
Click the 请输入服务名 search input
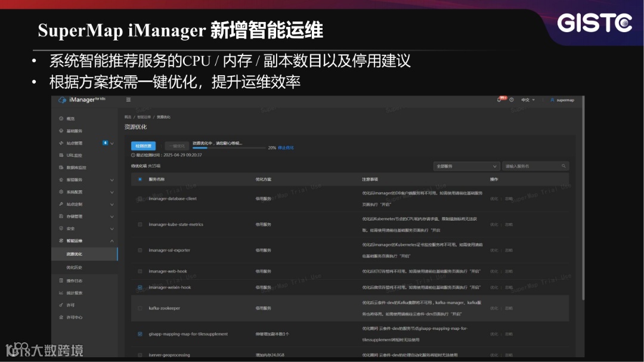pos(535,166)
